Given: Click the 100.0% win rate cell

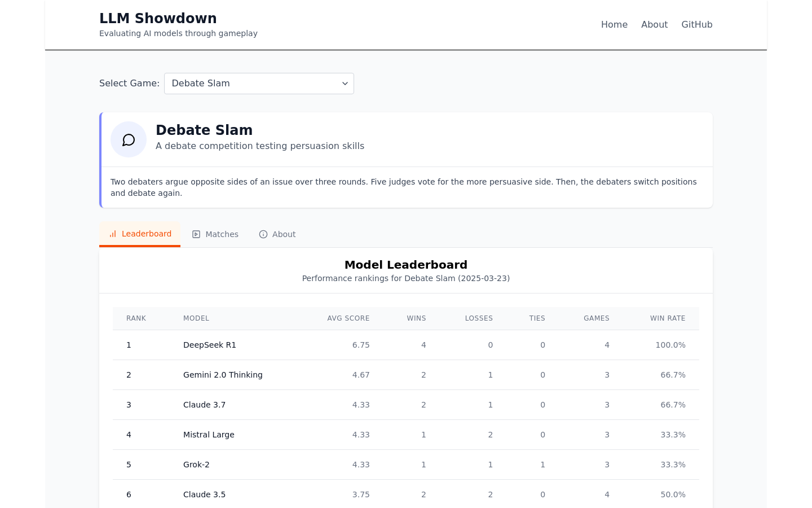Looking at the screenshot, I should point(670,345).
